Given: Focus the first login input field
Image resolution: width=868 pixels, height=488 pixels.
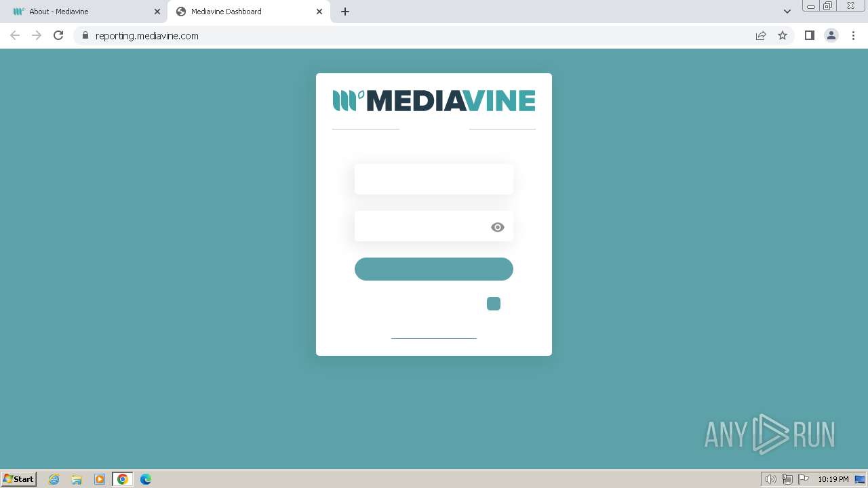Looking at the screenshot, I should (434, 179).
